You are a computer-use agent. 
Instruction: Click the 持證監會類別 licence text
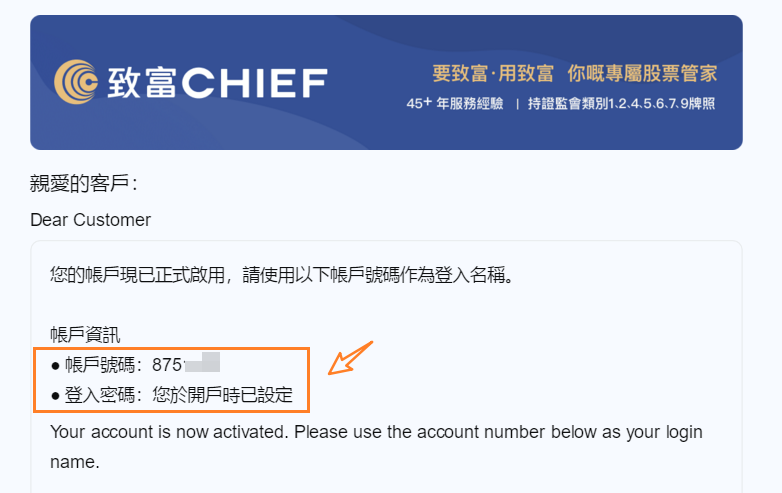[x=622, y=104]
